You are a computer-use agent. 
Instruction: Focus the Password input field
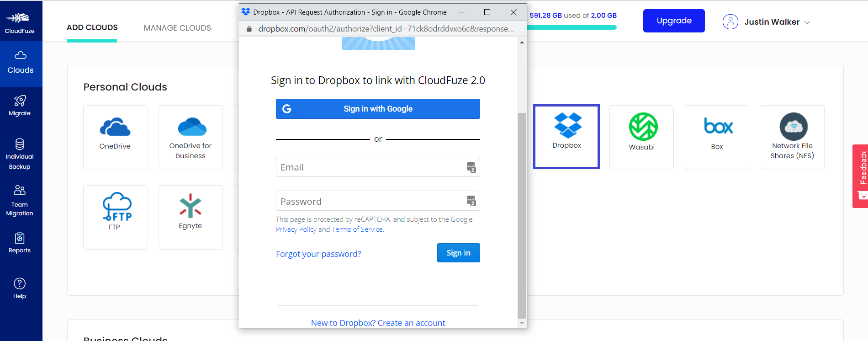point(378,201)
